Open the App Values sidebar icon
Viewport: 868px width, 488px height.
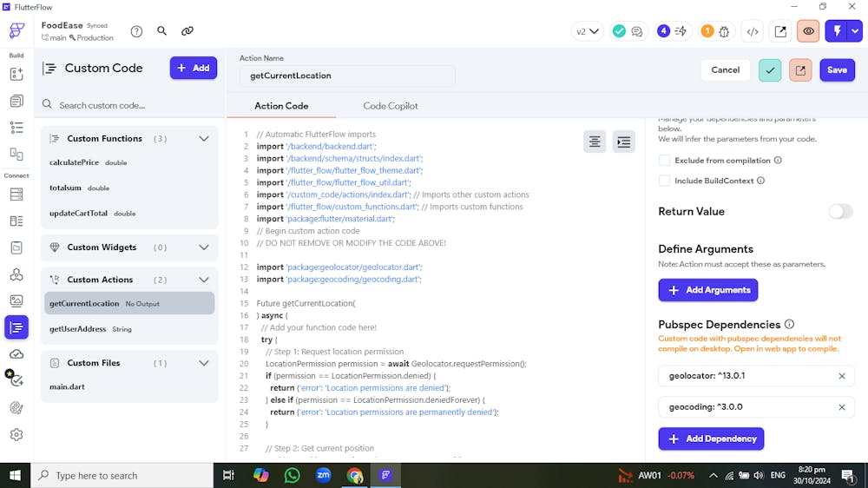[16, 247]
